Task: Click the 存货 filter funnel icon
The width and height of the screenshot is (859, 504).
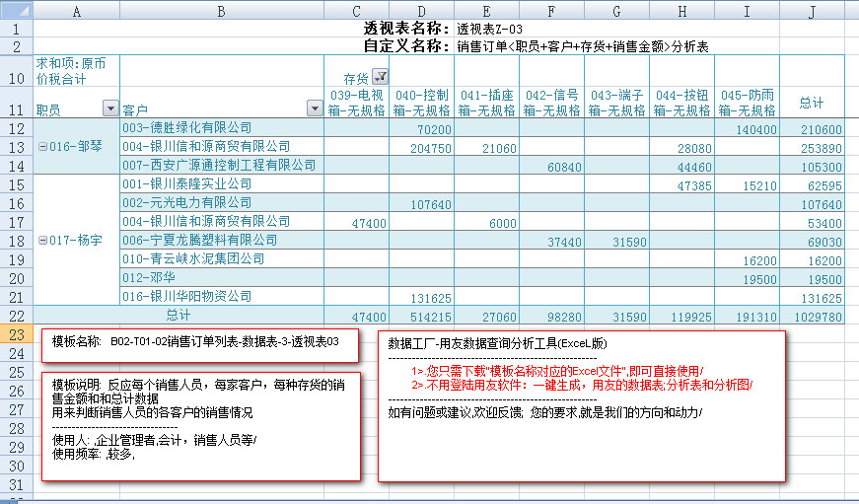Action: pyautogui.click(x=381, y=77)
